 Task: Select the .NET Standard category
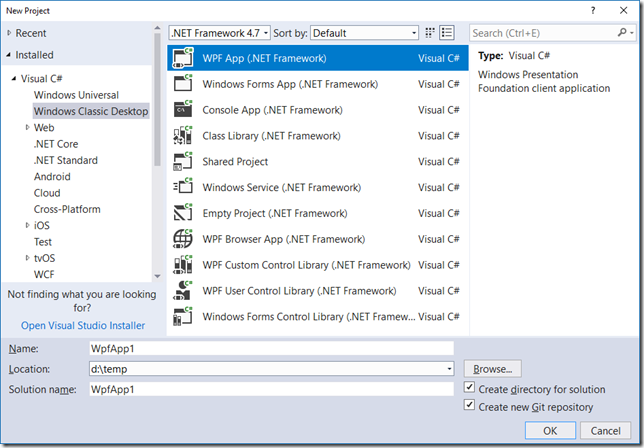click(66, 160)
